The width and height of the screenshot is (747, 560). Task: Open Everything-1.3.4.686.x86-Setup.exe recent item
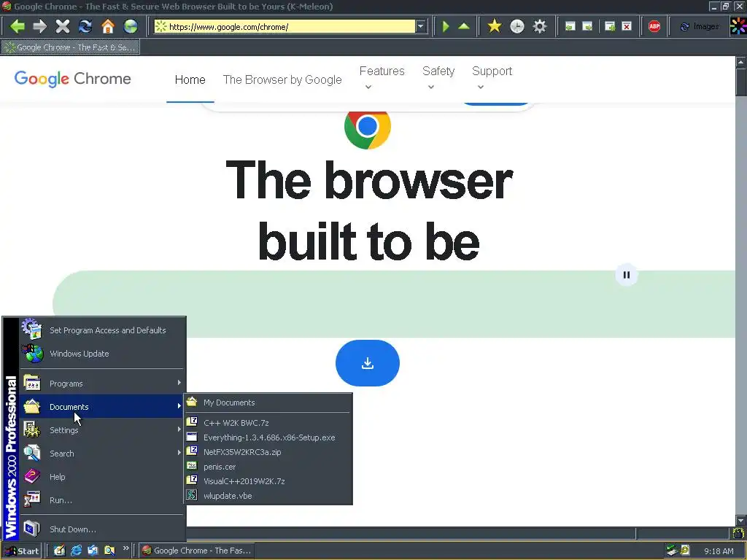(268, 437)
